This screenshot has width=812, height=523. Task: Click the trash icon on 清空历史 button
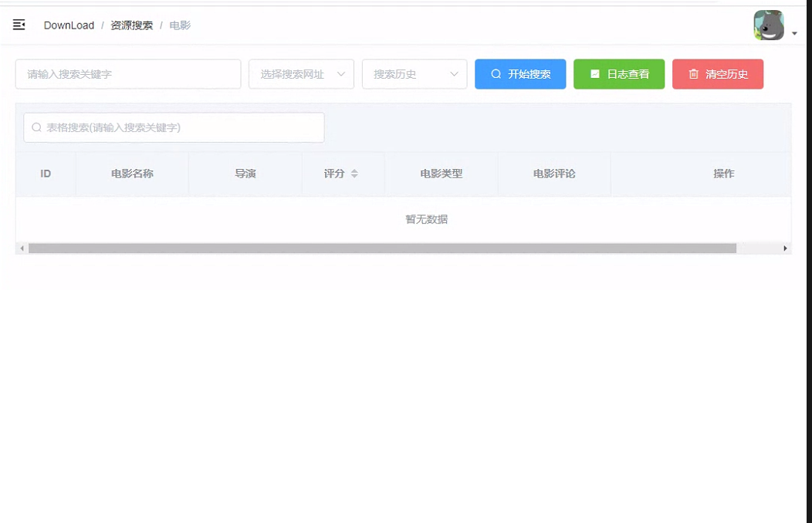click(x=692, y=74)
